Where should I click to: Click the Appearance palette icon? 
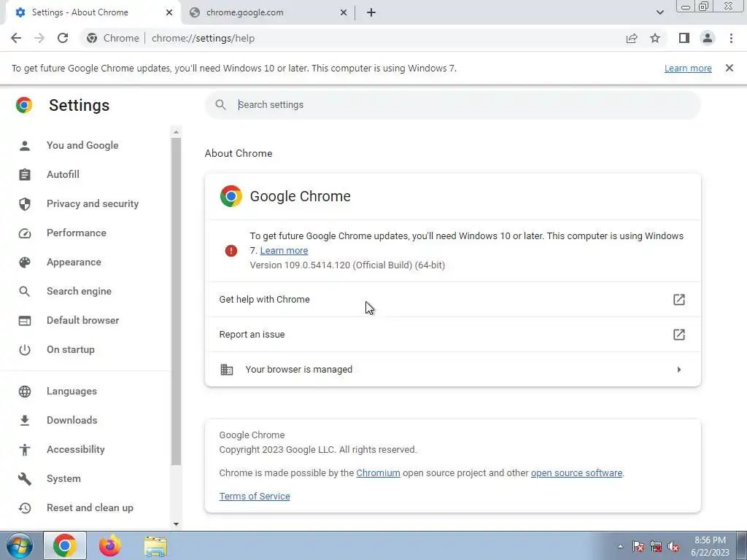(25, 262)
